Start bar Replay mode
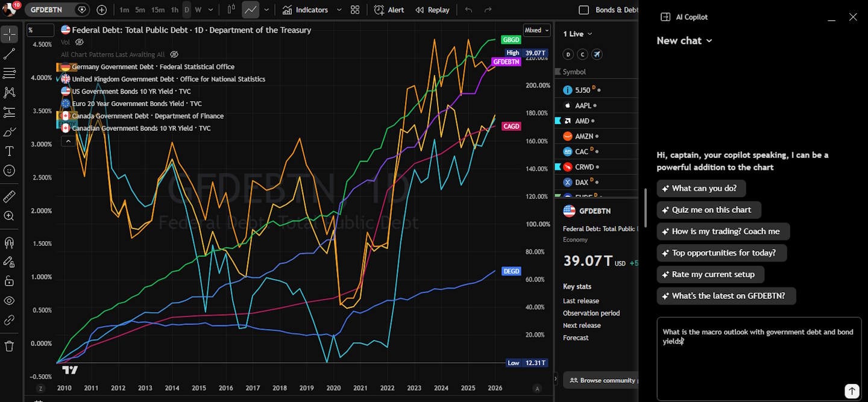The image size is (868, 402). tap(432, 10)
